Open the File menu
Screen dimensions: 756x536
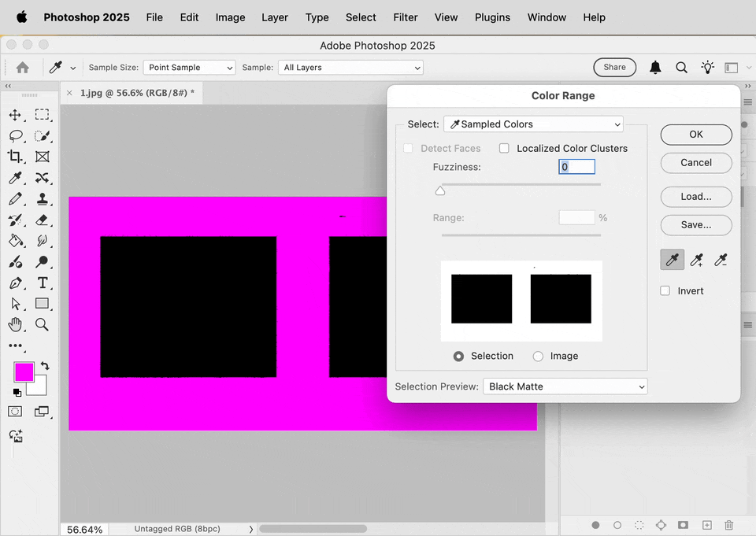(x=154, y=17)
